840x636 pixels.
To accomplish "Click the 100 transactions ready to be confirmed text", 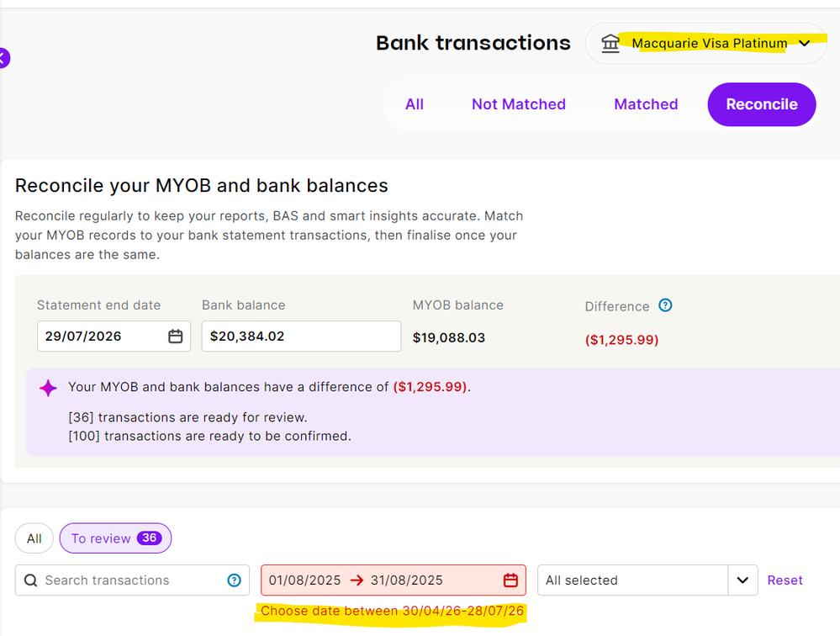I will [x=209, y=436].
